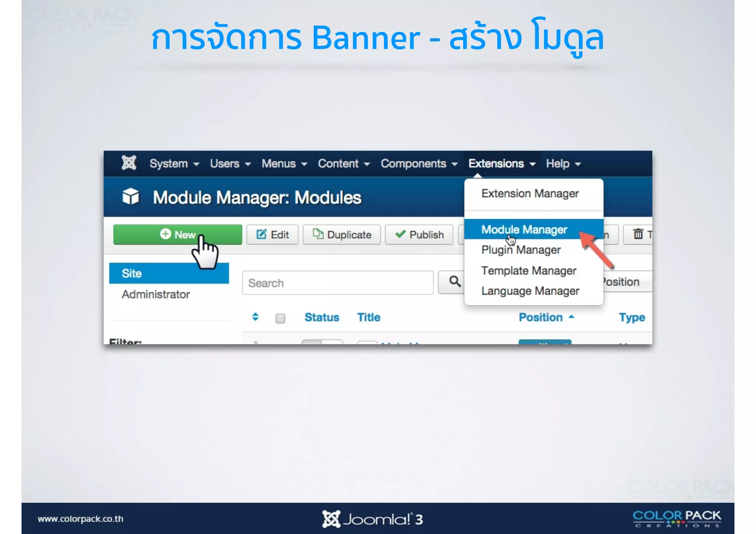This screenshot has width=756, height=534.
Task: Click the Publish button
Action: (419, 234)
